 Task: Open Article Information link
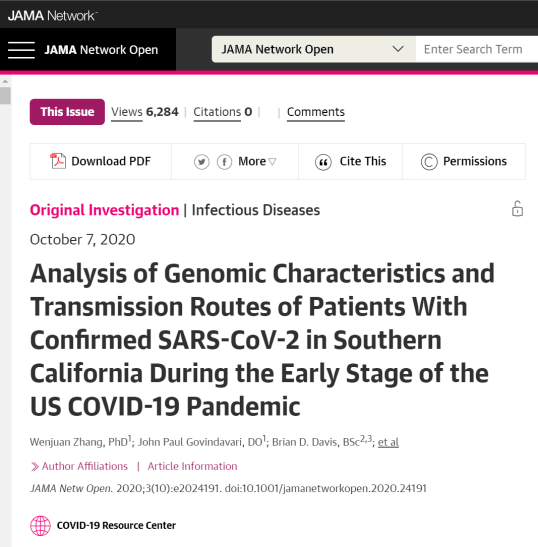(x=192, y=466)
